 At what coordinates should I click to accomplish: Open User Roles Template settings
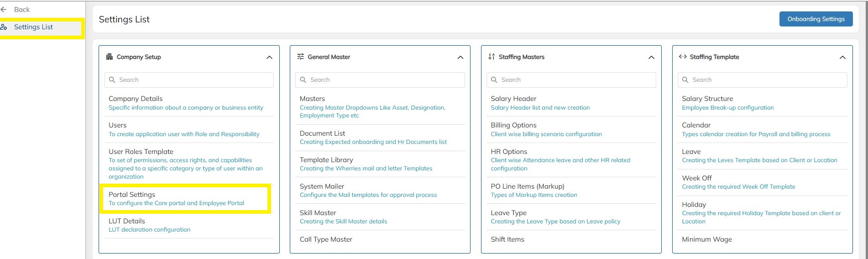[x=141, y=152]
